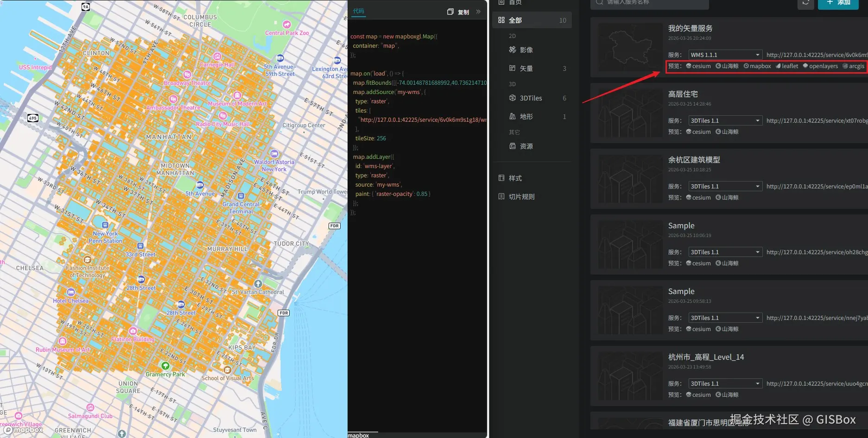The width and height of the screenshot is (868, 438).
Task: Click the Broadway Theatre marker icon
Action: pyautogui.click(x=187, y=75)
